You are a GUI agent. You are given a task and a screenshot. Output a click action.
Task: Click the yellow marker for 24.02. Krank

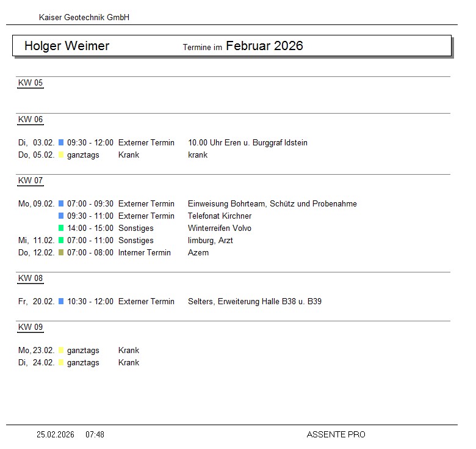click(61, 362)
